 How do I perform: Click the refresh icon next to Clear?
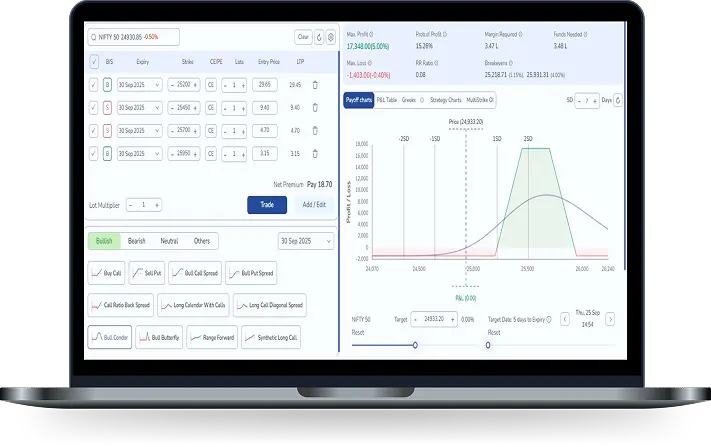(x=319, y=37)
